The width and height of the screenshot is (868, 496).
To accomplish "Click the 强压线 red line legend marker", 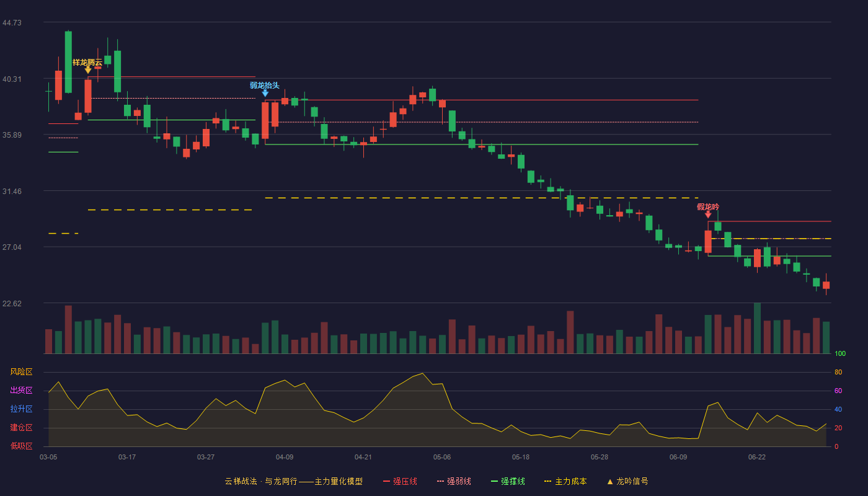I will [x=386, y=481].
